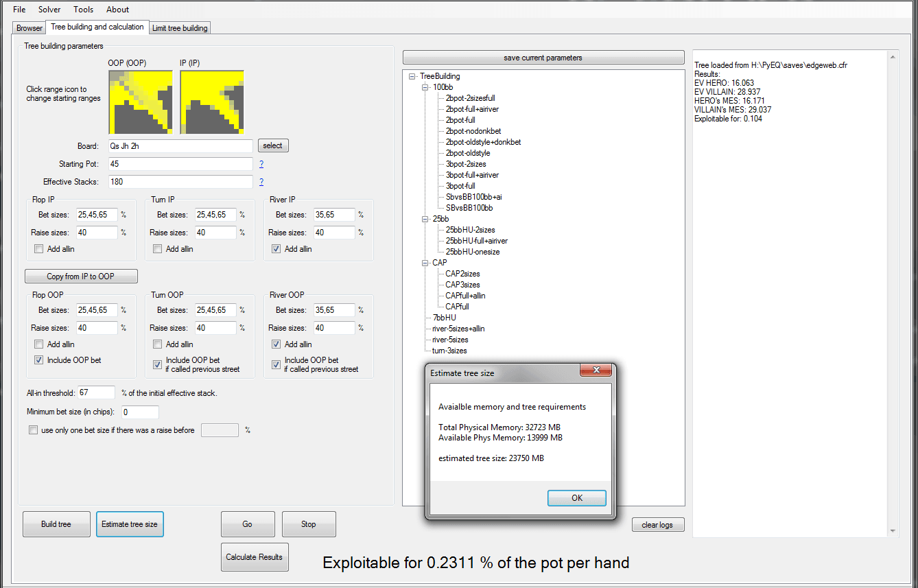Close the Estimate tree size dialog

coord(576,498)
